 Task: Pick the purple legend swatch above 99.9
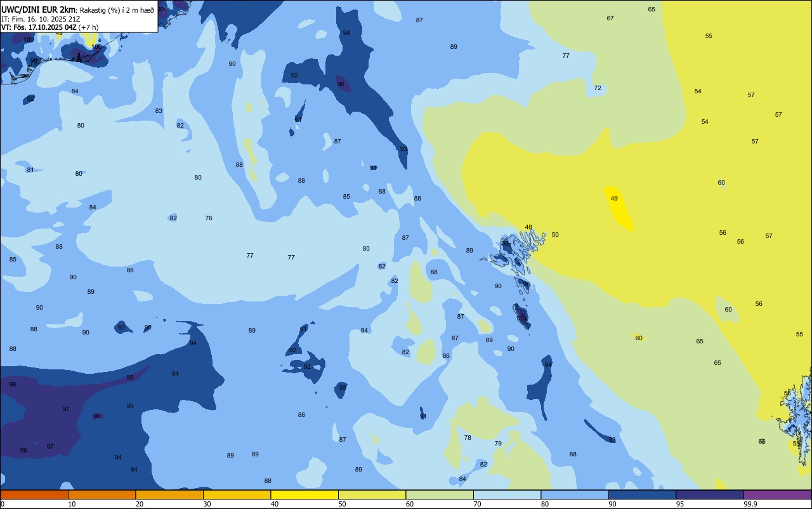777,494
